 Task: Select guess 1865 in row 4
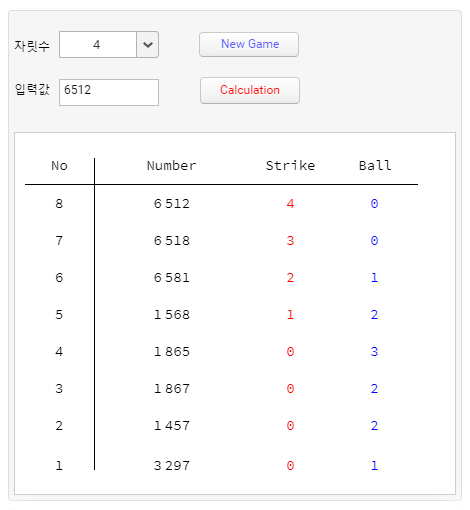click(172, 352)
